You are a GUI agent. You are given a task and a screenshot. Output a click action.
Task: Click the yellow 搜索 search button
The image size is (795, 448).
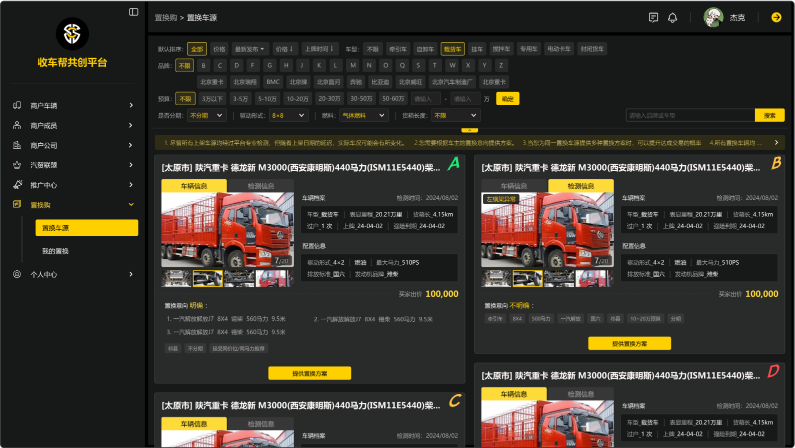point(770,116)
